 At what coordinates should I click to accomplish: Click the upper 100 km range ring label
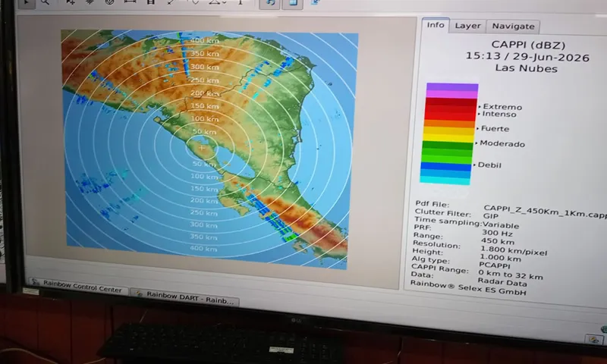[205, 119]
